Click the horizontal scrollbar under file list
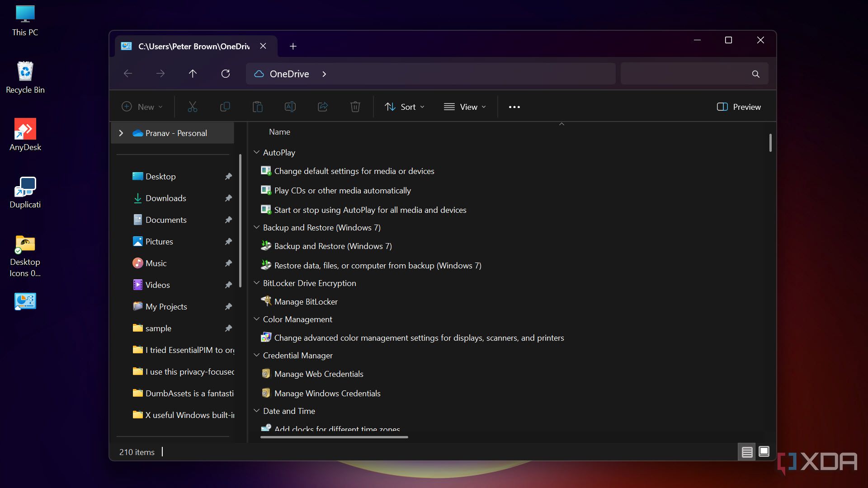Viewport: 868px width, 488px height. pos(334,437)
